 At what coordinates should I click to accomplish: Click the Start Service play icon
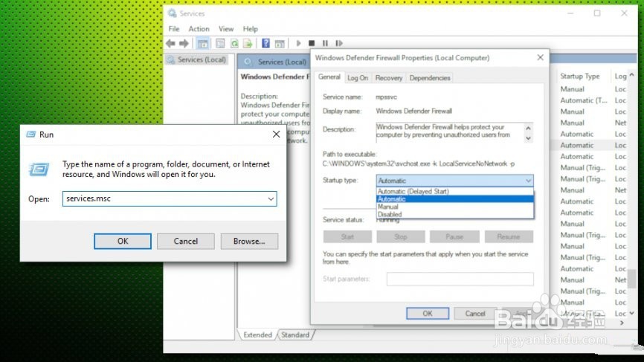[x=299, y=43]
